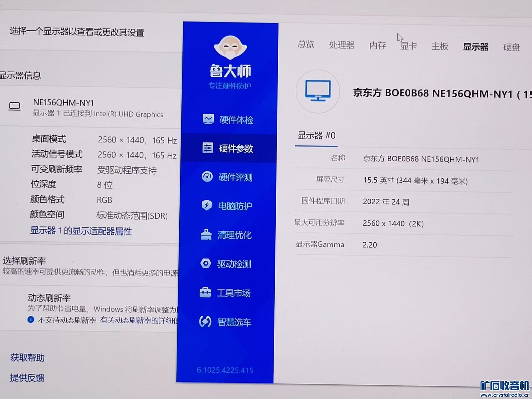Click the firmware date value 2022 年 24 周
The height and width of the screenshot is (399, 532).
[386, 202]
